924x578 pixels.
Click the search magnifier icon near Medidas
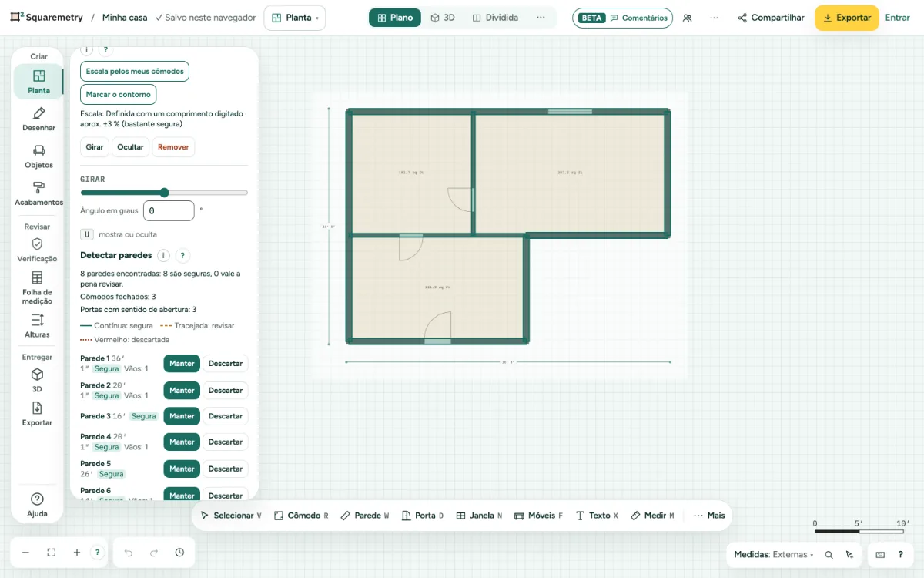[829, 555]
